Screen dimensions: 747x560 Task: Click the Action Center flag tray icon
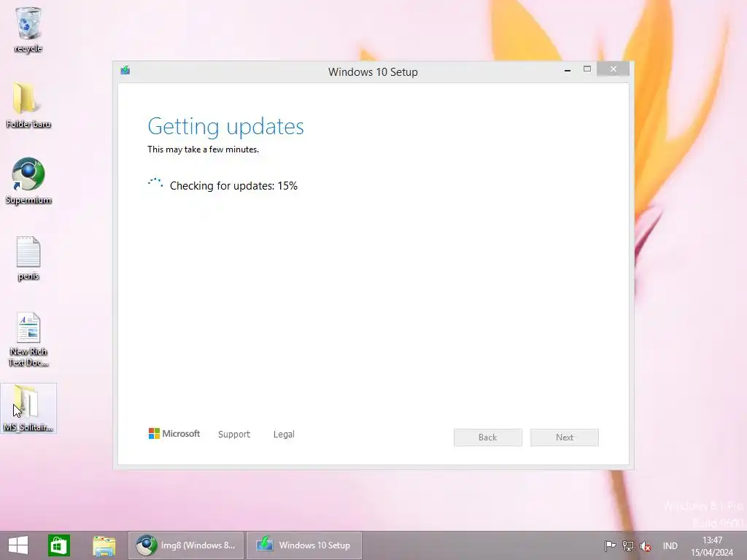609,545
